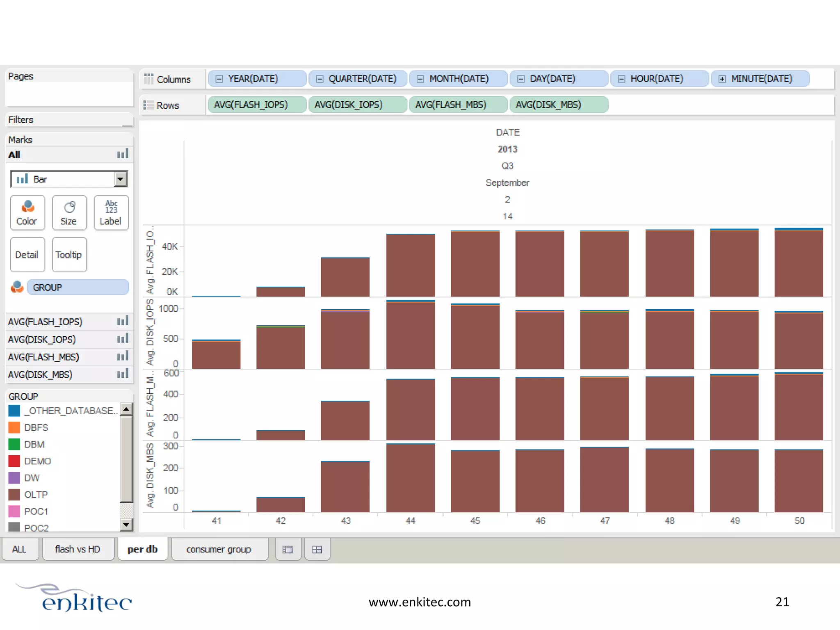Click the Tooltip marks button
Screen dimensions: 840x630
coord(69,255)
